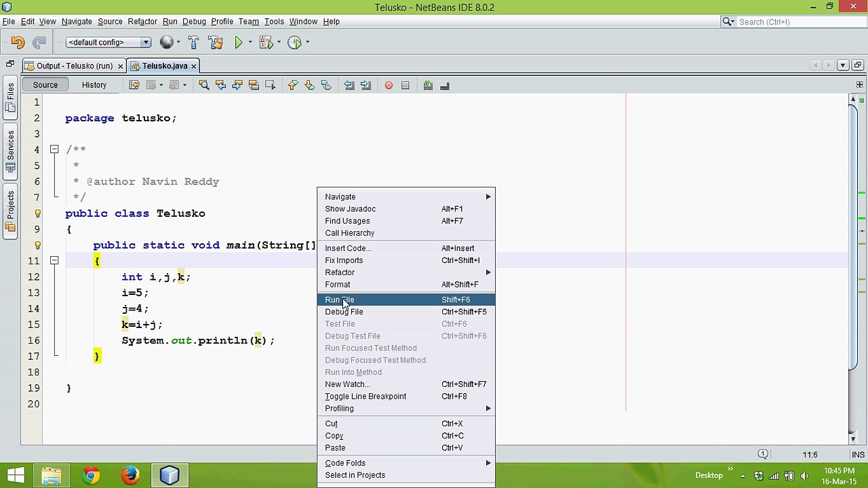Click the lightbulb hint on line 8
The width and height of the screenshot is (868, 488).
38,213
